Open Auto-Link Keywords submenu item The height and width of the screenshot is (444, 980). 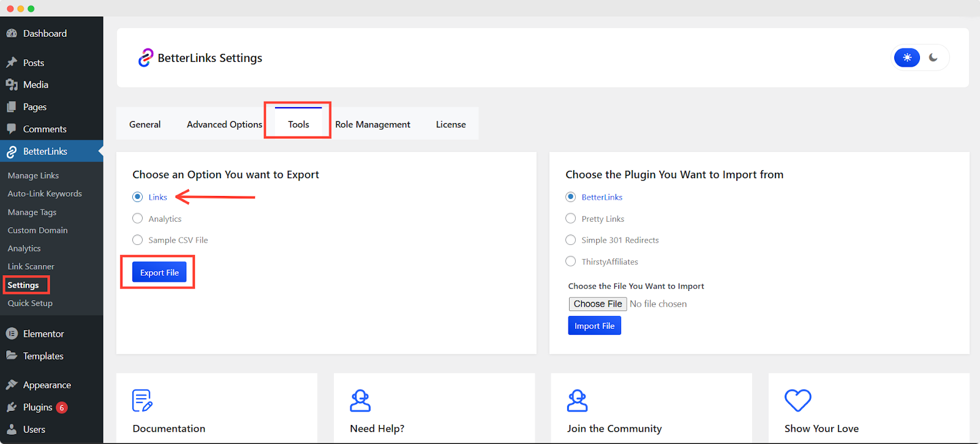[x=45, y=194]
